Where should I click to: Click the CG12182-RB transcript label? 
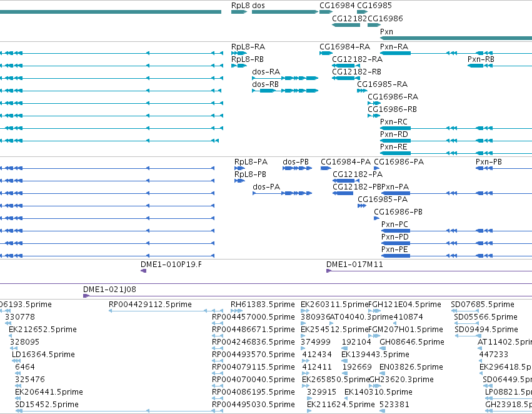click(x=356, y=72)
